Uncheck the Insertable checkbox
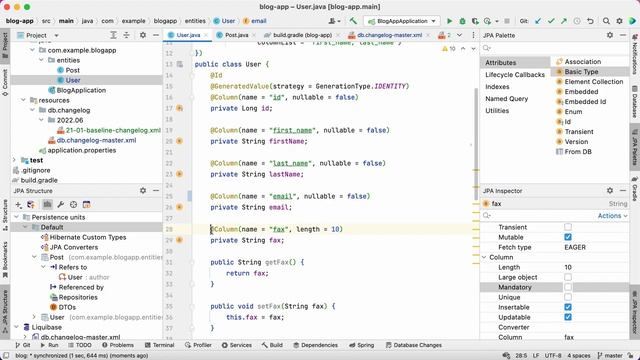640x360 pixels. coord(568,307)
